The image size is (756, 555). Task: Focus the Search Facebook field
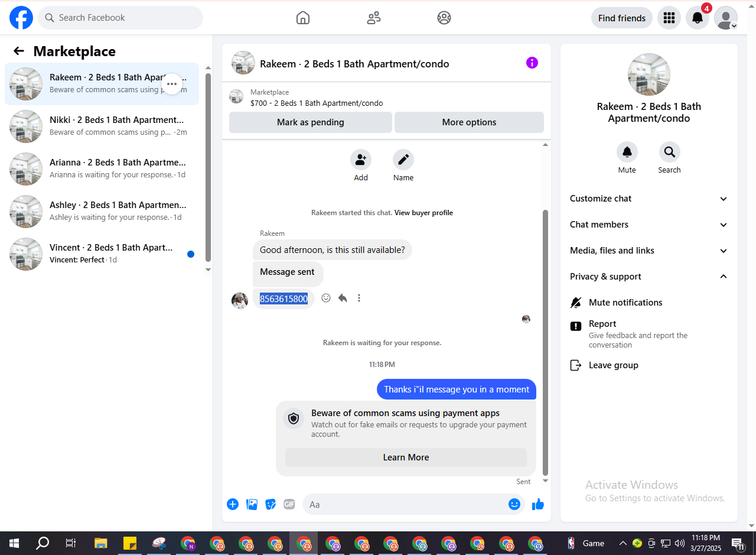[120, 18]
